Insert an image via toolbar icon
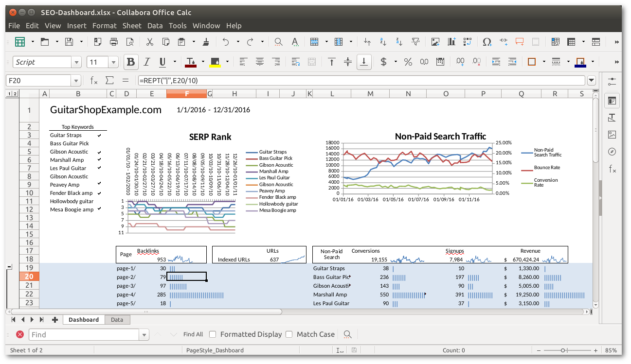Image resolution: width=631 pixels, height=364 pixels. click(435, 42)
